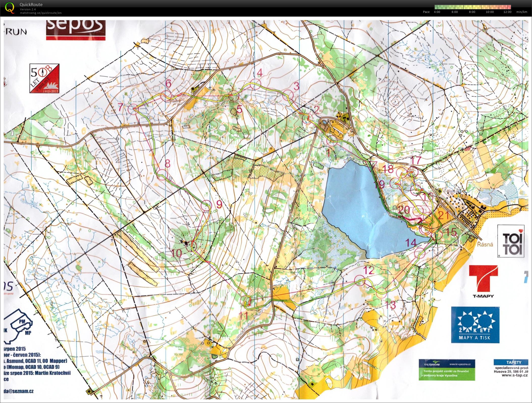This screenshot has width=532, height=403.
Task: Click control number 18 on the map
Action: [388, 169]
